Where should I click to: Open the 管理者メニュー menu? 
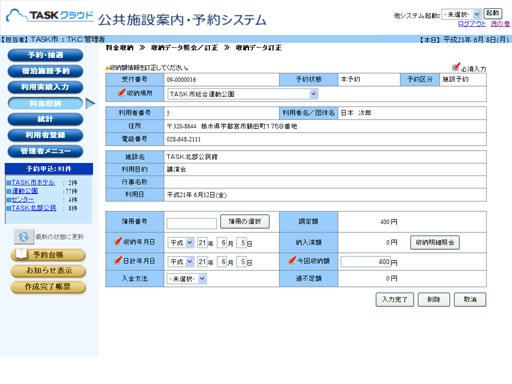click(x=45, y=151)
